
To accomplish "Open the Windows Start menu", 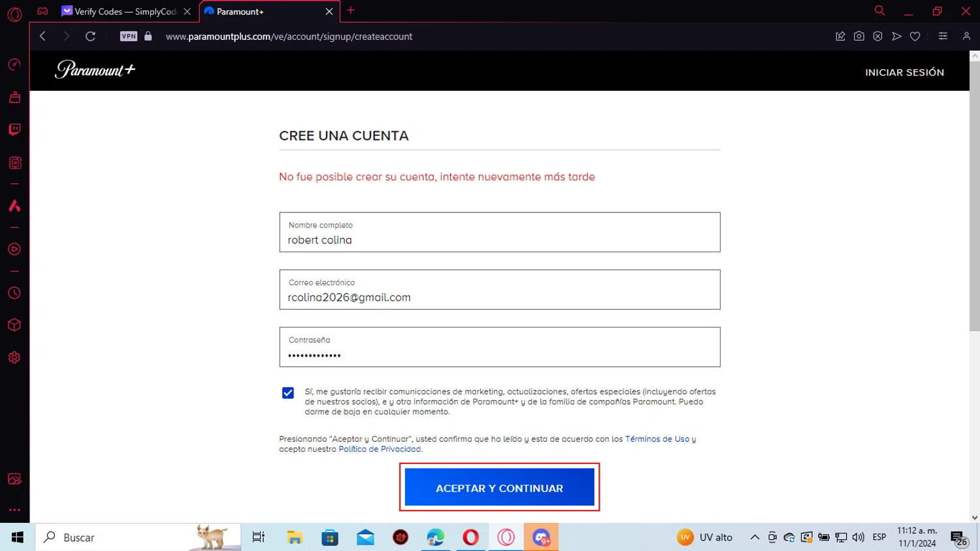I will click(18, 537).
